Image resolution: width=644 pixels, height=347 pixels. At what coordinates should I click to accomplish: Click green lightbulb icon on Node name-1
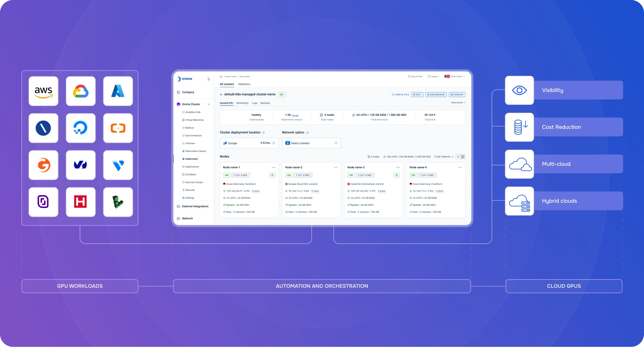[272, 175]
